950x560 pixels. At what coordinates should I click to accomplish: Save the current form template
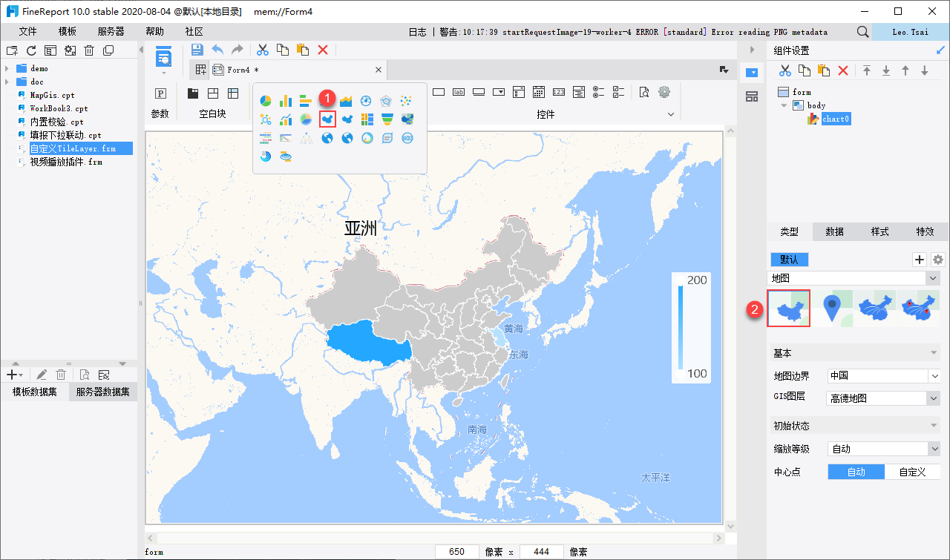197,50
